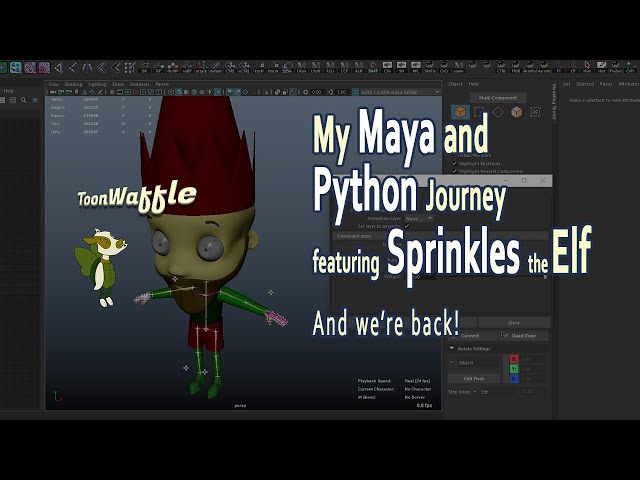Click the viewport axis orientation gizmo
Screen dimensions: 640x480
57,396
